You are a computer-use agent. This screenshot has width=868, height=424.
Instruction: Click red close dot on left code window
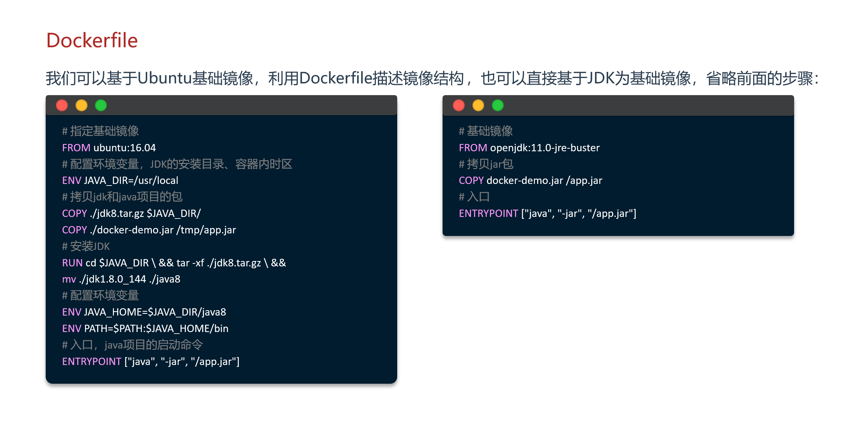pos(62,105)
